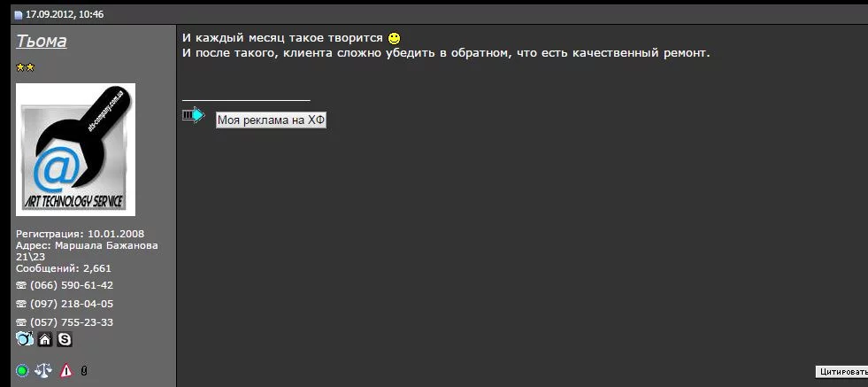Click the post document icon beside the date

tap(19, 15)
